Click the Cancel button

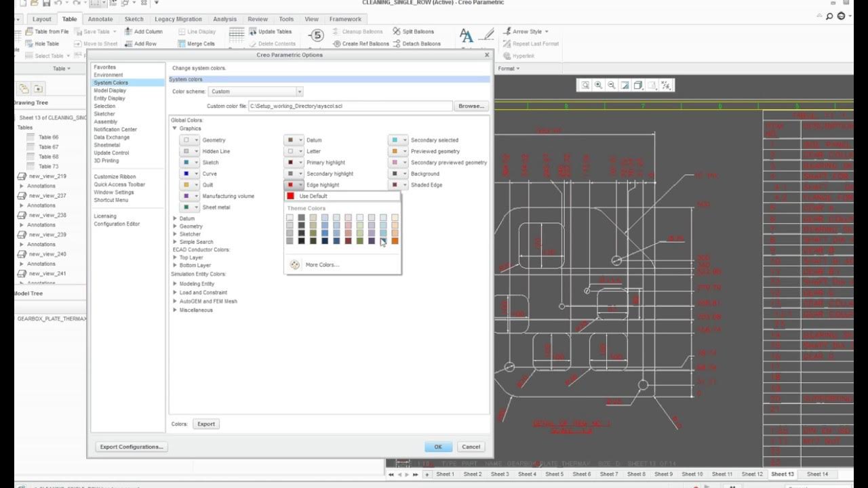pyautogui.click(x=471, y=447)
